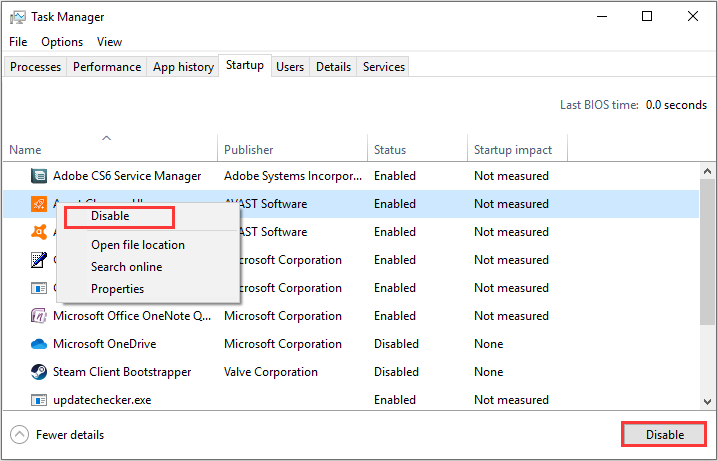Minimize the Task Manager window
This screenshot has height=461, width=718.
[602, 17]
